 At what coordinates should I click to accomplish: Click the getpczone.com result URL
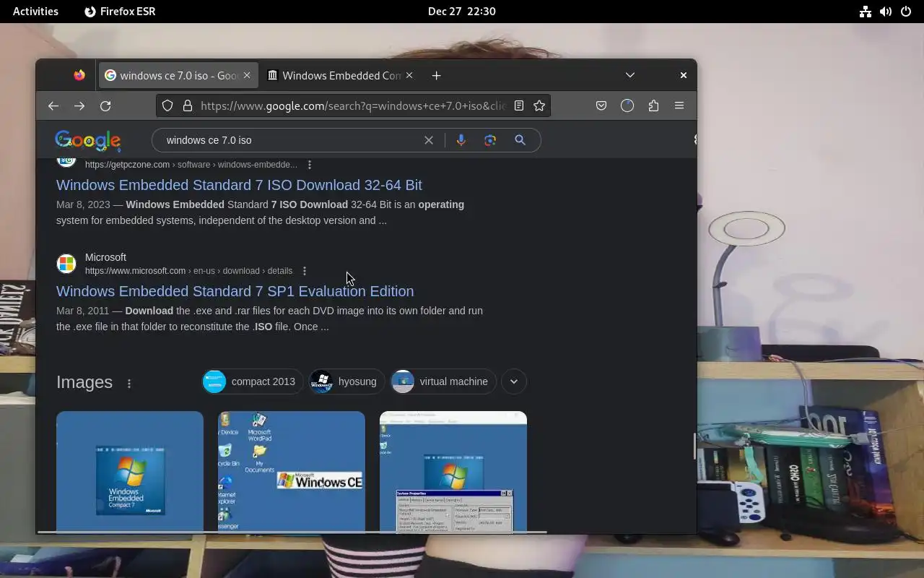(191, 165)
